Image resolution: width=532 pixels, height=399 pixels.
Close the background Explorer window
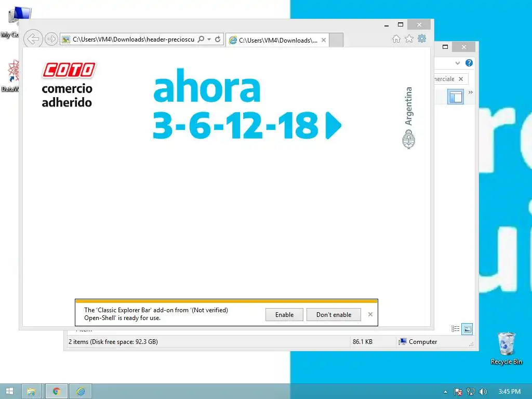coord(464,47)
